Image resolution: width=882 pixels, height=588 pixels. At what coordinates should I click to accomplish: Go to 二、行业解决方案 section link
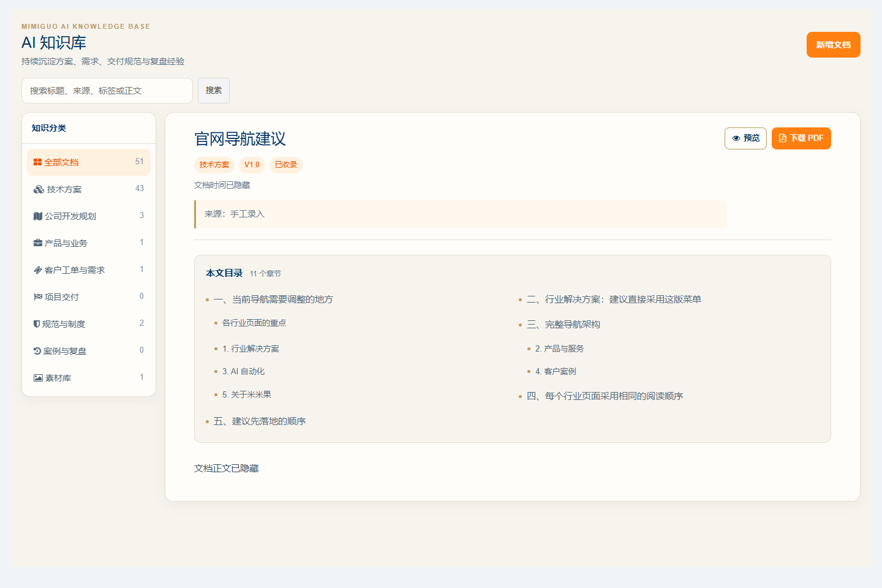click(614, 300)
